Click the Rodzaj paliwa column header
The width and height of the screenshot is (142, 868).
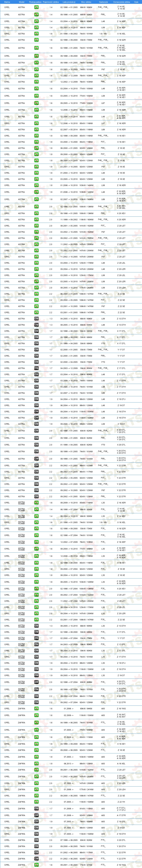point(35,2)
